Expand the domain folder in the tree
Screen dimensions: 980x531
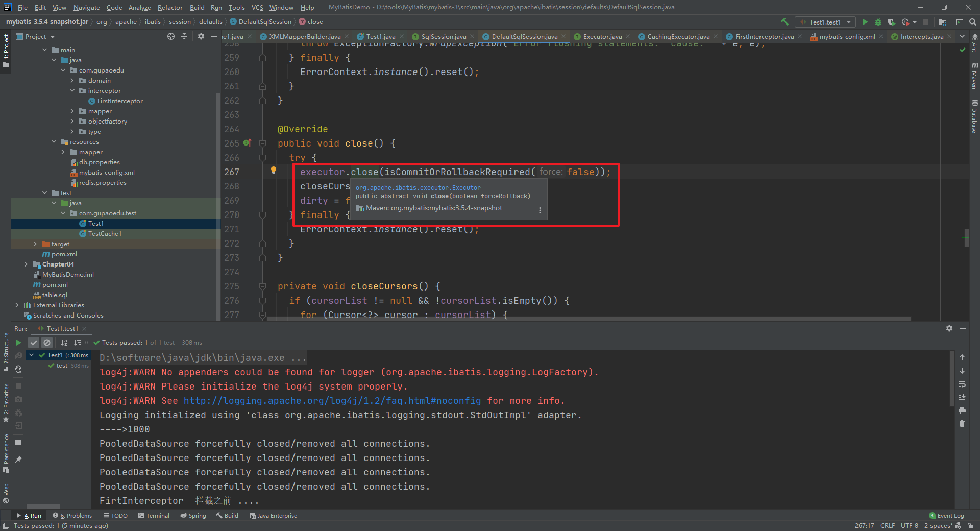(72, 80)
